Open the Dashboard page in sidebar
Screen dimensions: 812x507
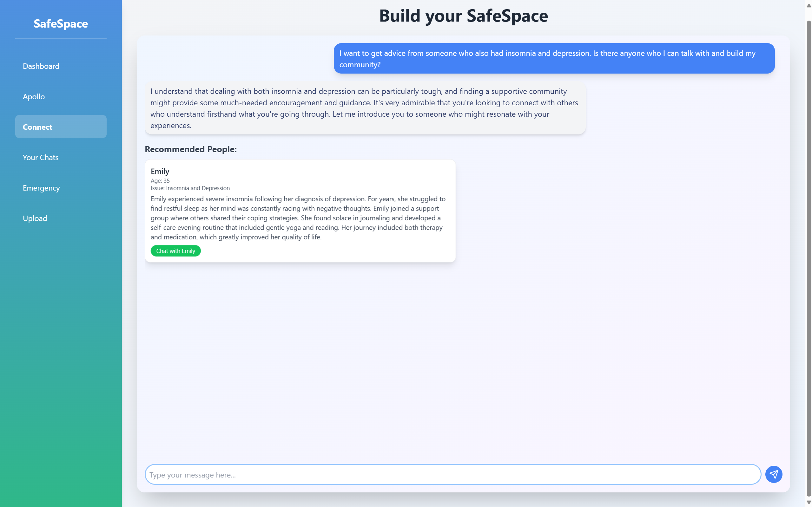[41, 66]
